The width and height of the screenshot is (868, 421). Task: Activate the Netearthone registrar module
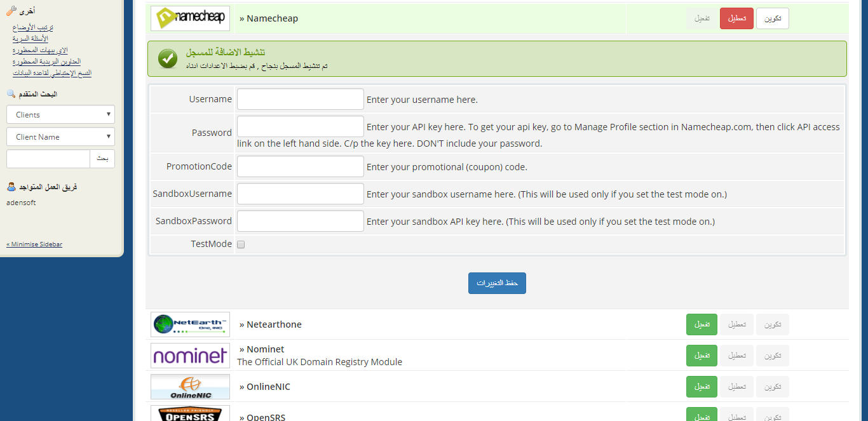(x=702, y=324)
